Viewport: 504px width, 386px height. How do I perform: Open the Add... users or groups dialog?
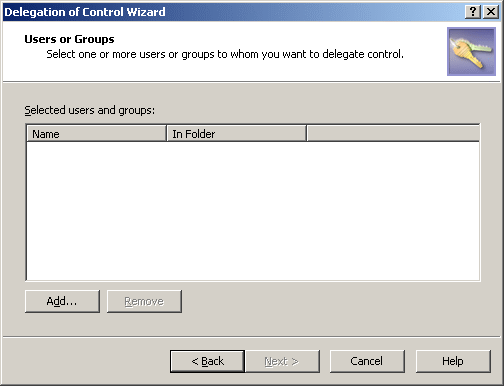coord(62,301)
